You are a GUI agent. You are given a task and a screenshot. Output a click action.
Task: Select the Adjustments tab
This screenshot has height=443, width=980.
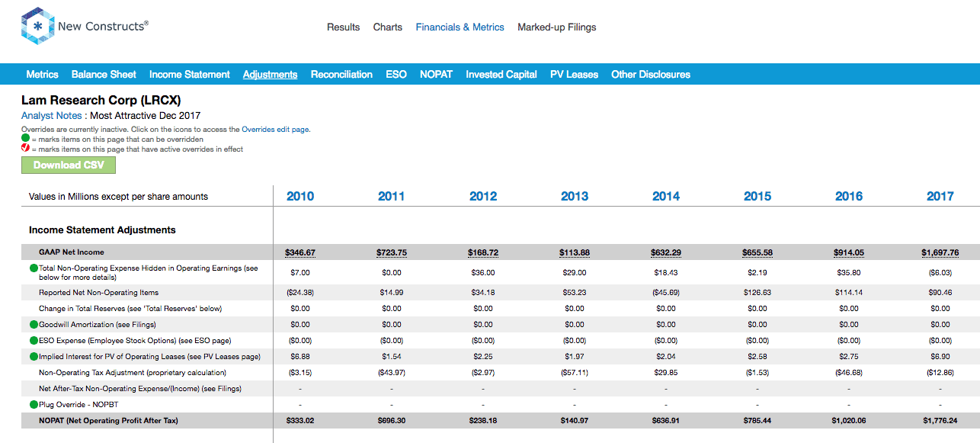point(270,74)
